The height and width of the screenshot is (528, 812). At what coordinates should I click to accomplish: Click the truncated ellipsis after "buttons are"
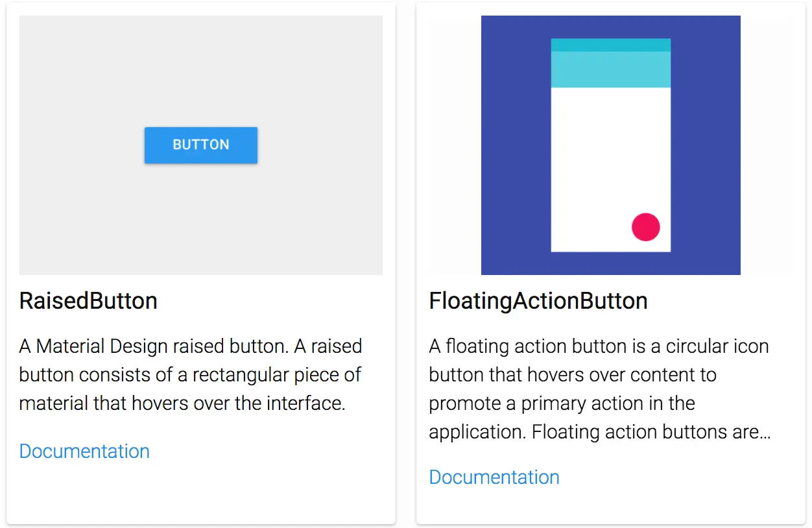pos(766,432)
